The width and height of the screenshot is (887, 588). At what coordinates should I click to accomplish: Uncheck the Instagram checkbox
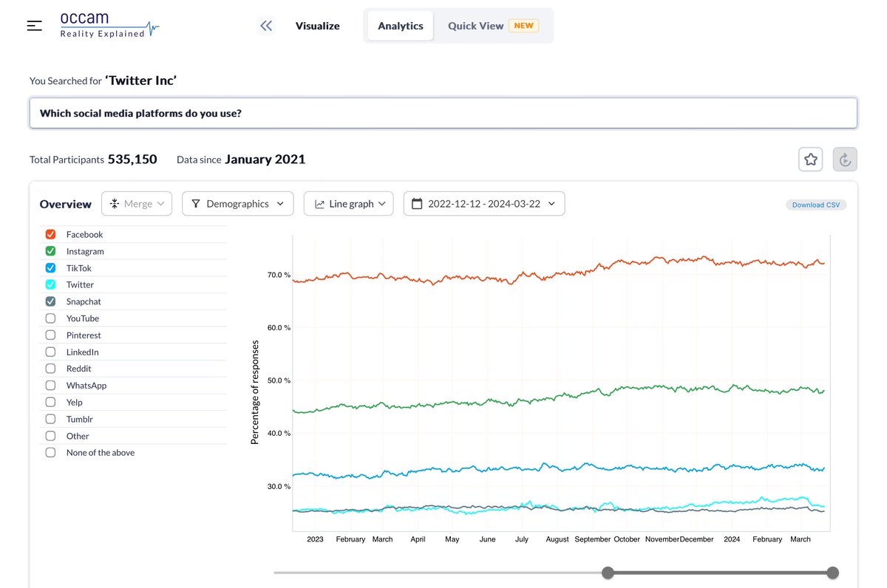(50, 251)
